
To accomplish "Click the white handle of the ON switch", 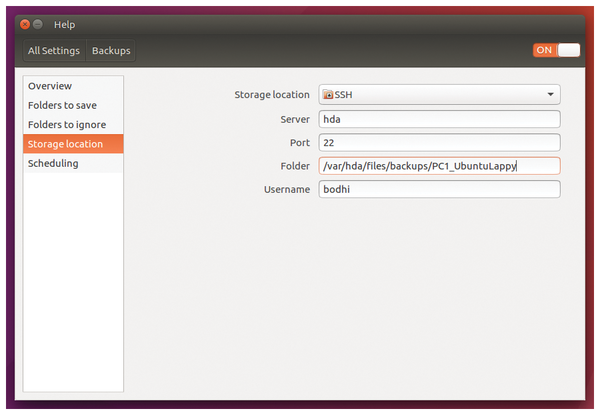I will pos(569,50).
